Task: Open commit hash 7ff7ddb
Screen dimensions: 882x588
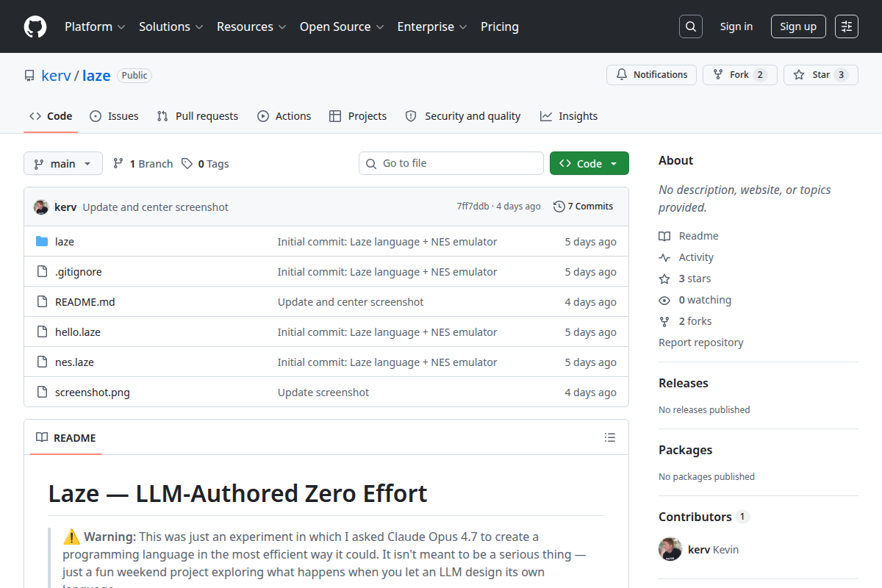Action: click(x=473, y=207)
